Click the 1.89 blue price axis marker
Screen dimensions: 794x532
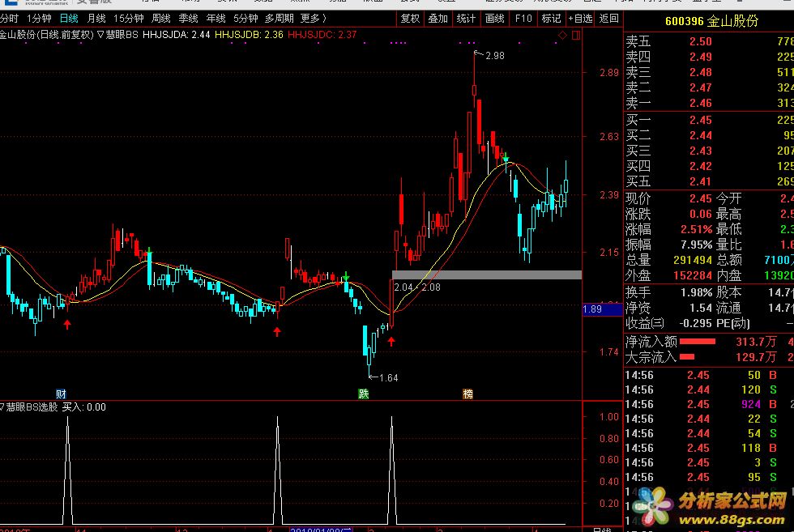coord(602,309)
